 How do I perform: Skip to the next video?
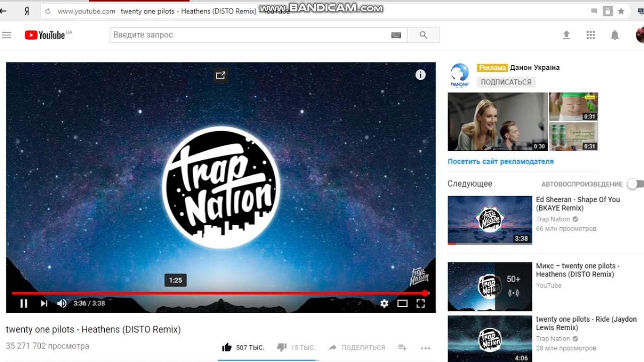[44, 303]
